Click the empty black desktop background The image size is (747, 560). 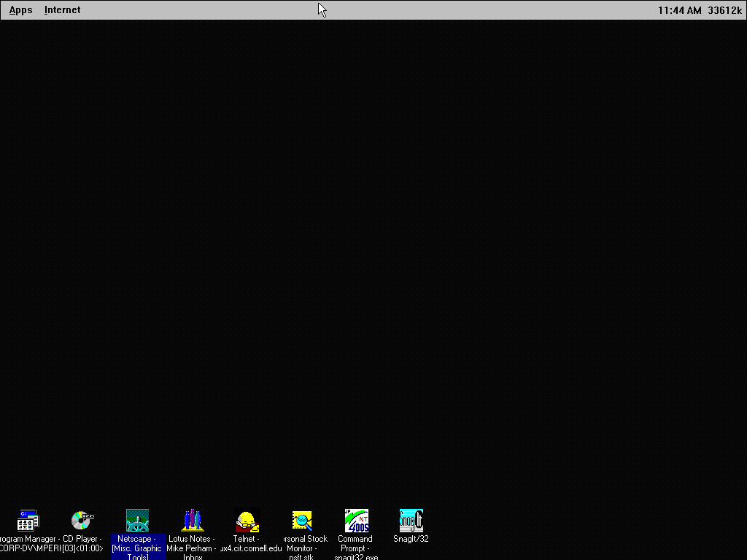373,277
